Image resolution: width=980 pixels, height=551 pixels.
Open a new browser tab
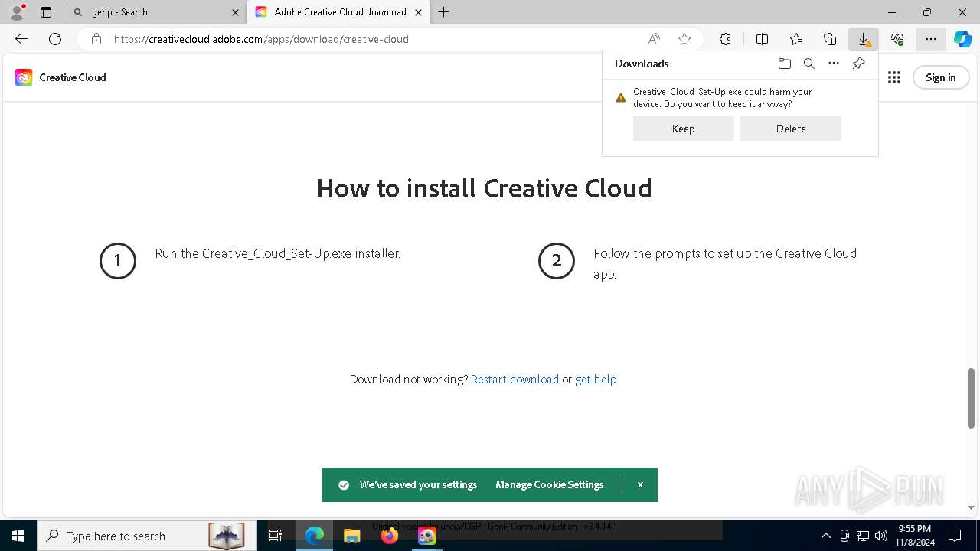[444, 12]
